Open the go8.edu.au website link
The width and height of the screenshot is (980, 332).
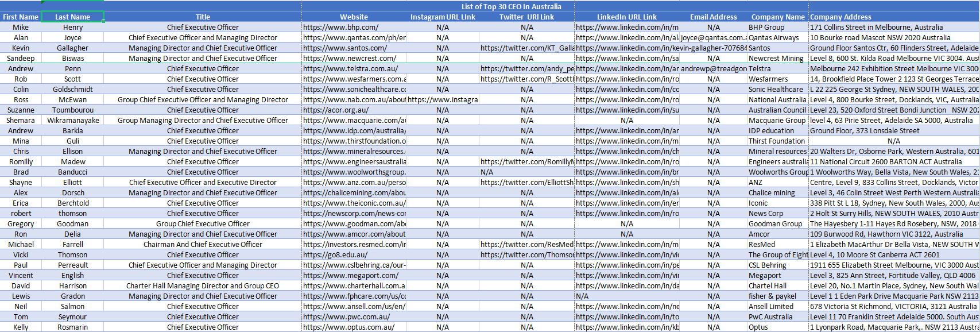click(x=335, y=254)
